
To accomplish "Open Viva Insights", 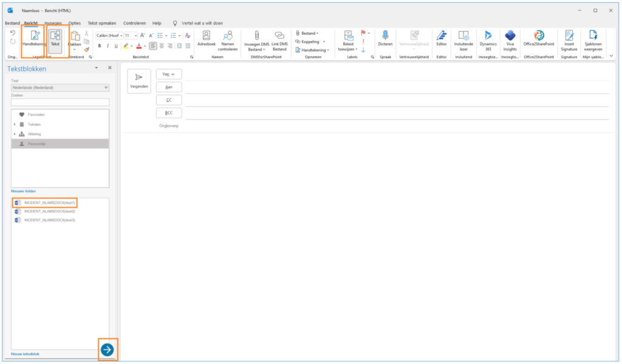I will click(x=510, y=41).
